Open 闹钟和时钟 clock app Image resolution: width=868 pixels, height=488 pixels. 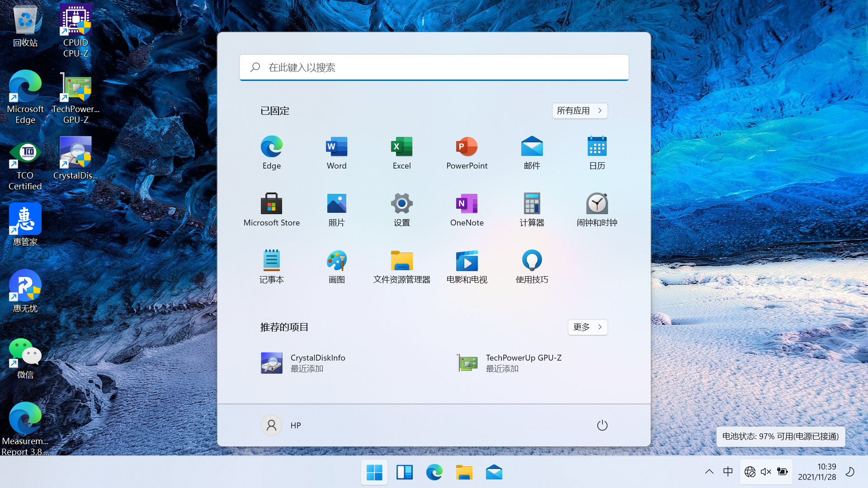tap(597, 210)
